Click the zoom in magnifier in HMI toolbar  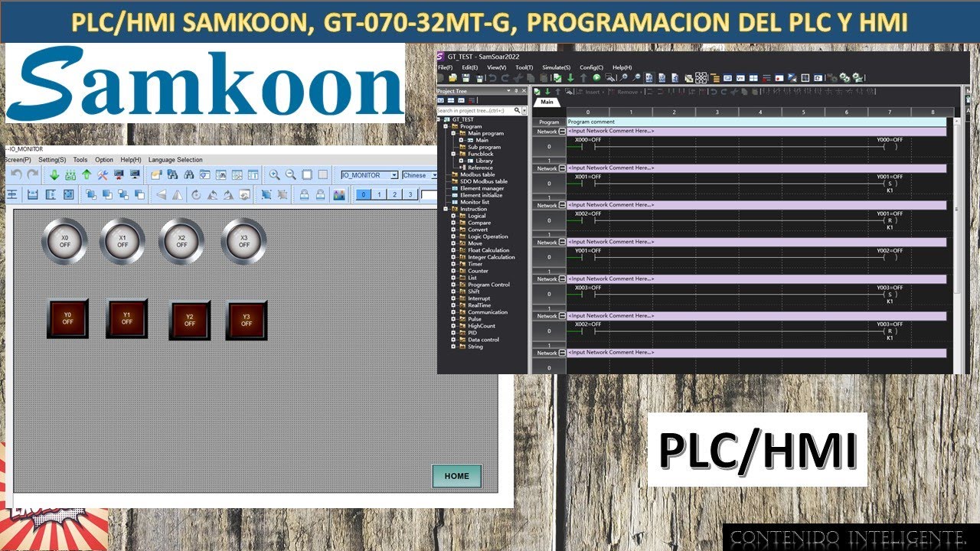click(274, 175)
